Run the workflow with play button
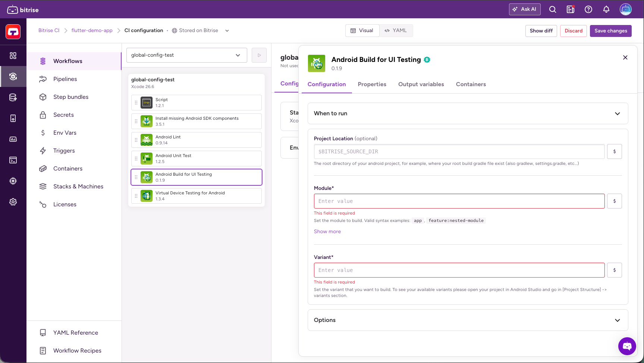Image resolution: width=644 pixels, height=363 pixels. (x=259, y=55)
